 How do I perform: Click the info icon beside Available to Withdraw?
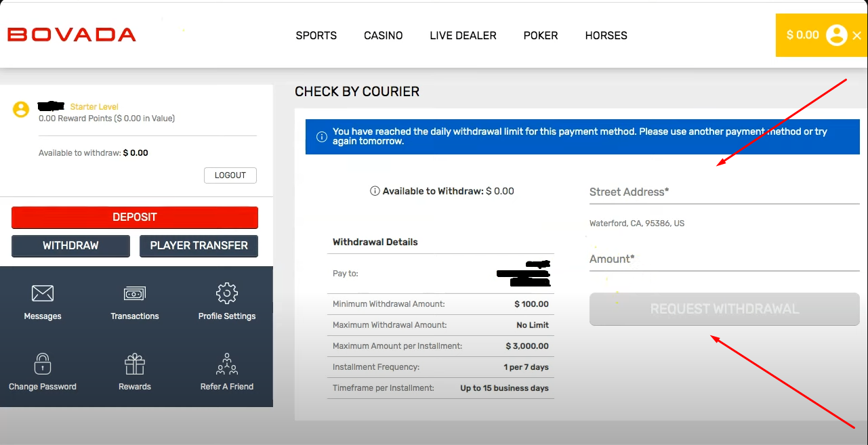(375, 192)
